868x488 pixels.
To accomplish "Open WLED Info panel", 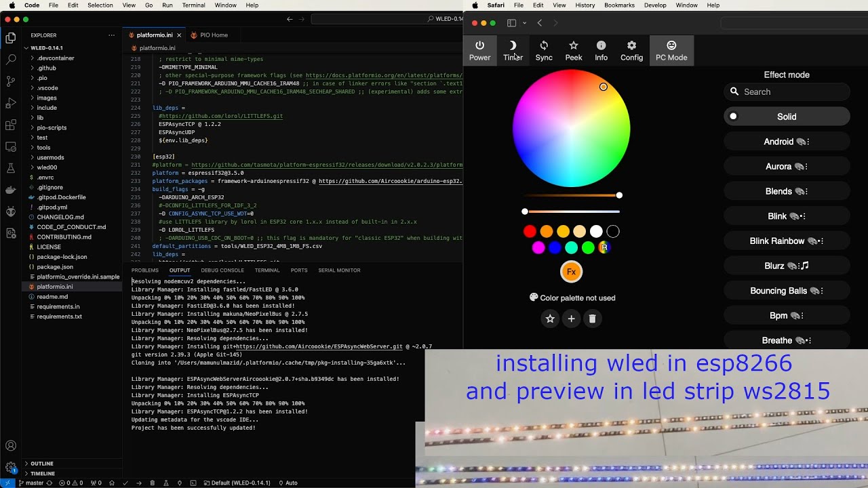I will tap(601, 50).
